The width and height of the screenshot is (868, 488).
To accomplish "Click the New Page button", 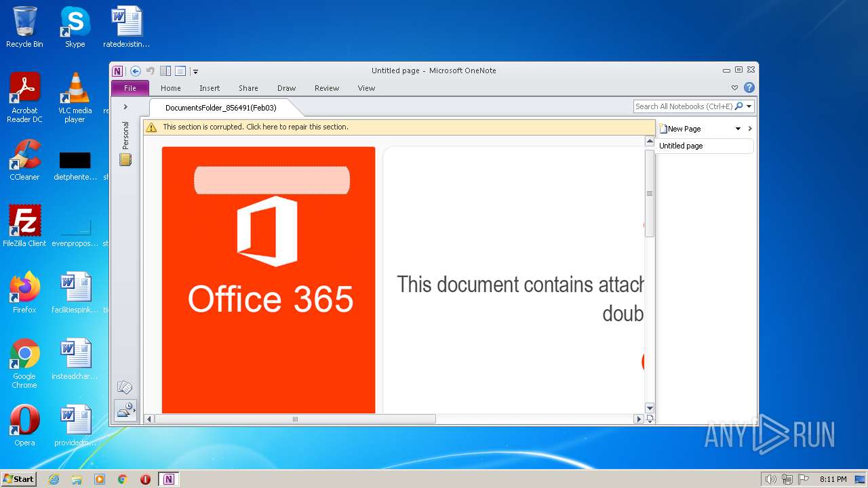I will tap(680, 129).
